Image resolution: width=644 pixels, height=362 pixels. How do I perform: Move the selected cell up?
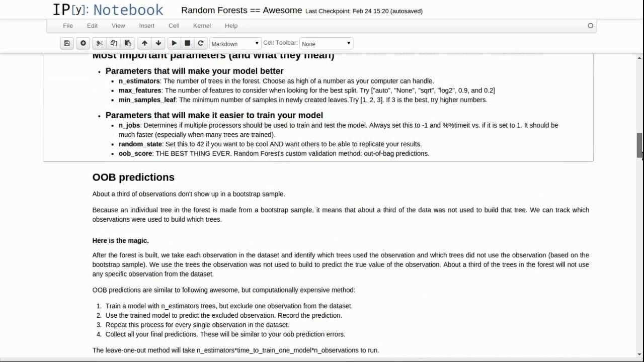pos(144,43)
